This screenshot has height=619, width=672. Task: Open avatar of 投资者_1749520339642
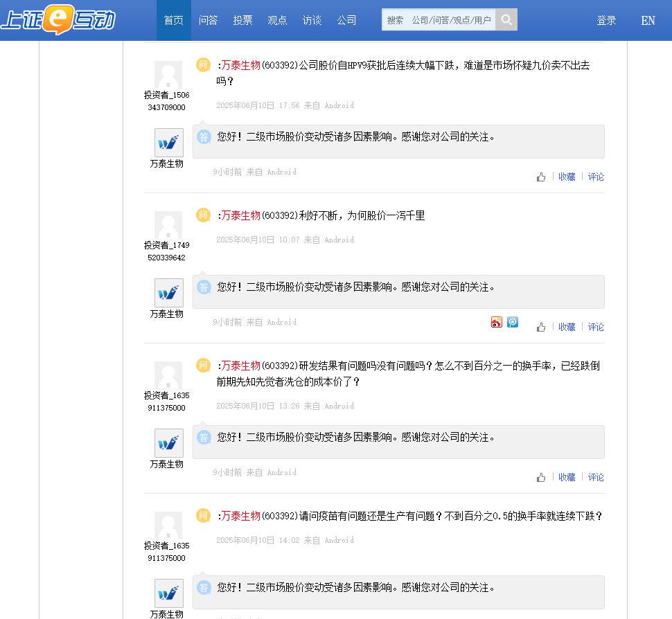[168, 225]
